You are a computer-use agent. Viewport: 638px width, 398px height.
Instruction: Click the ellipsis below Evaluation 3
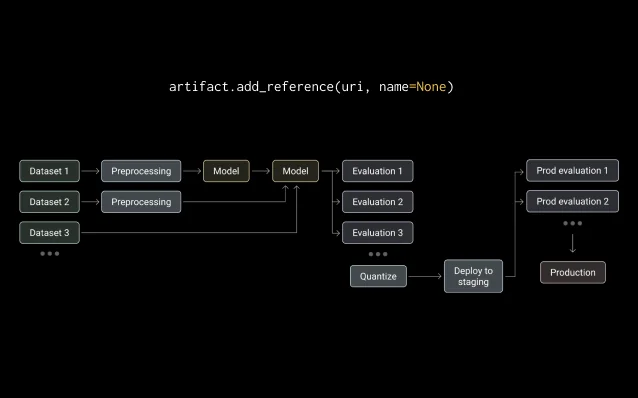[378, 254]
